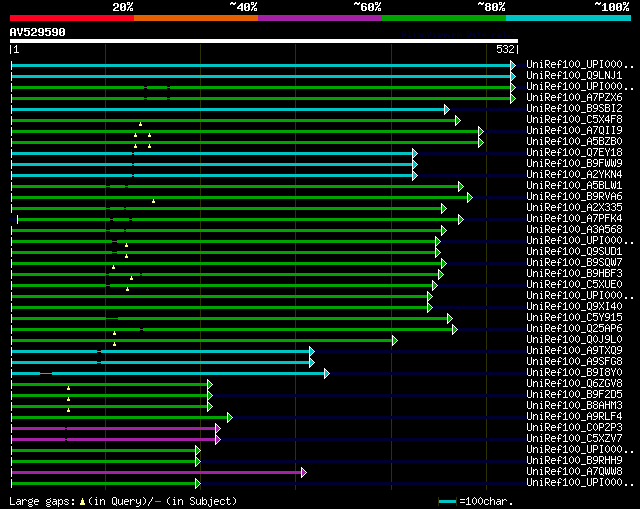The image size is (640, 509).
Task: Select the UniRef100_A7QWW8 label
Action: coord(574,472)
